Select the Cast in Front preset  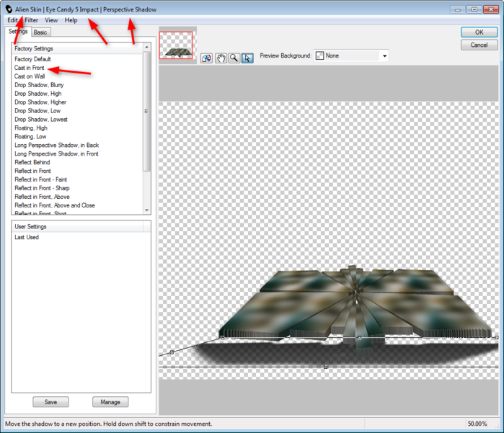click(30, 68)
